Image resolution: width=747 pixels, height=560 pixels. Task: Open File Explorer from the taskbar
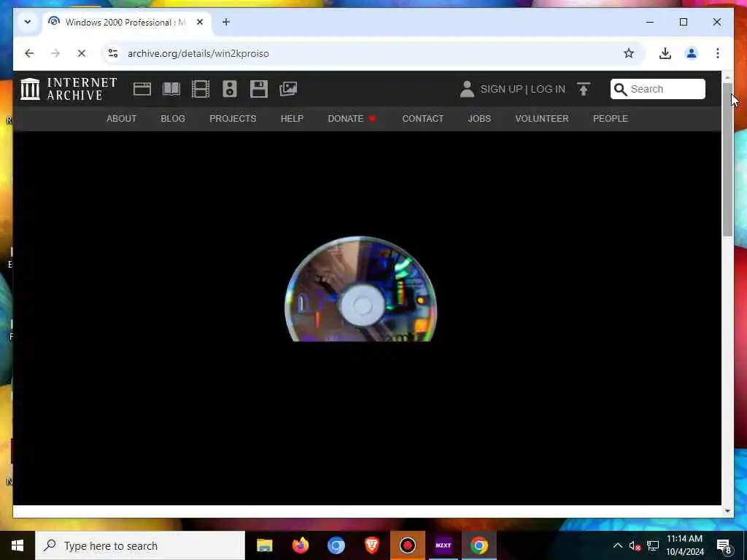pyautogui.click(x=264, y=545)
